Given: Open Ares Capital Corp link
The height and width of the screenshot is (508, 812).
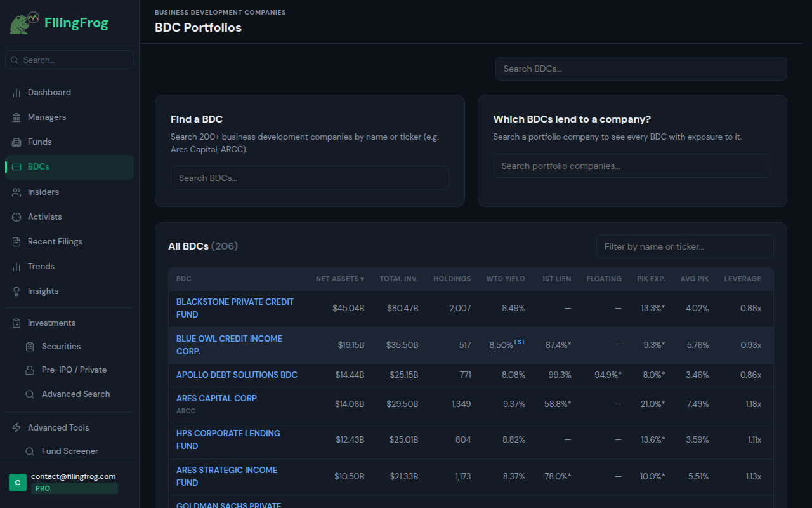Looking at the screenshot, I should pos(216,399).
